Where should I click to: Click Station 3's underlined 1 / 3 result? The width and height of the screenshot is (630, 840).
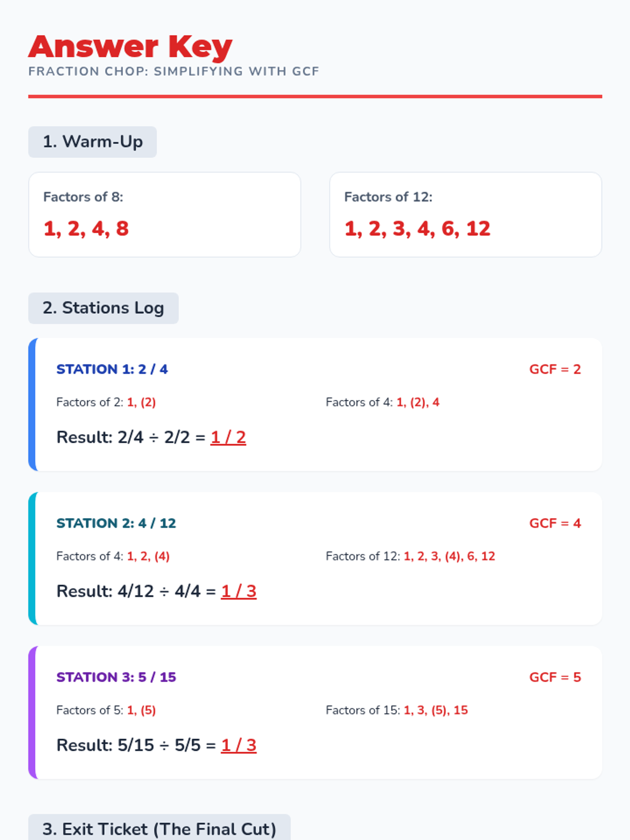click(x=239, y=745)
